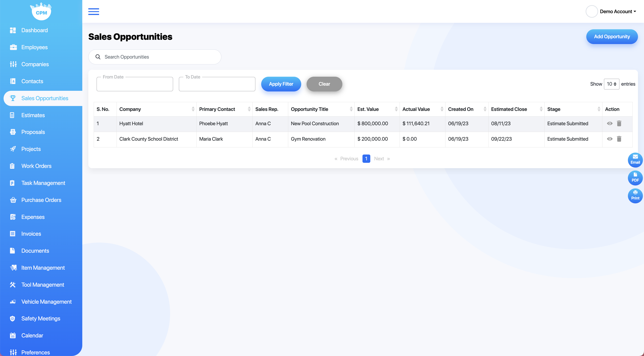Click the Documents file icon
The image size is (644, 356).
click(12, 251)
